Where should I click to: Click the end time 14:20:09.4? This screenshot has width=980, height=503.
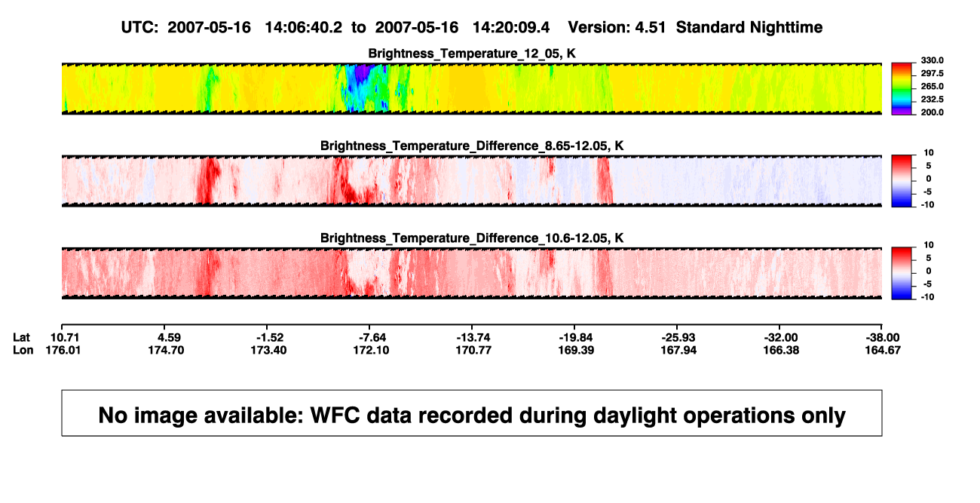[510, 27]
